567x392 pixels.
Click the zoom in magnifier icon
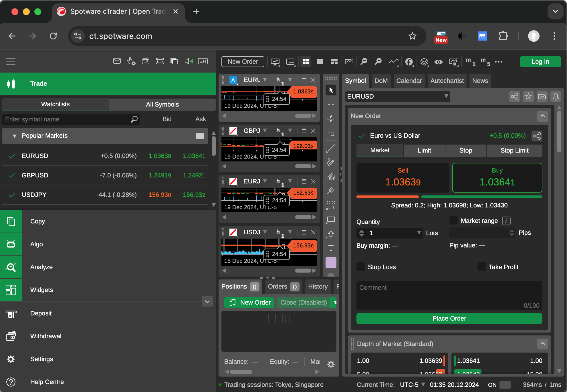378,61
